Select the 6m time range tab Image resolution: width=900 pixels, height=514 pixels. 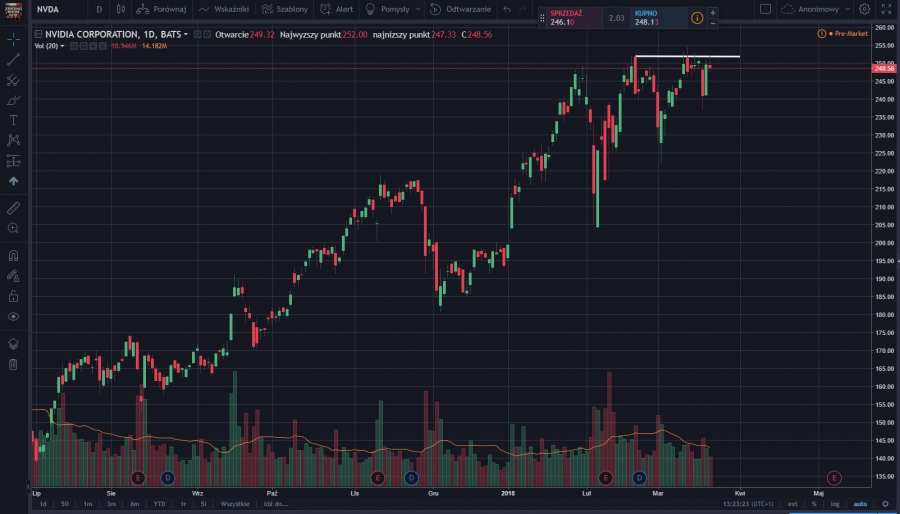134,504
